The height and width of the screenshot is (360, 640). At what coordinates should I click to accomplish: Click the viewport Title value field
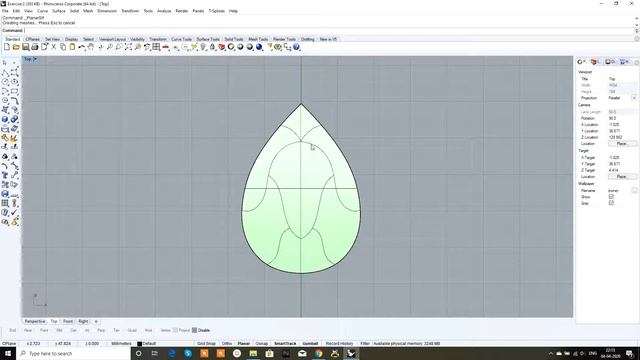click(x=622, y=79)
